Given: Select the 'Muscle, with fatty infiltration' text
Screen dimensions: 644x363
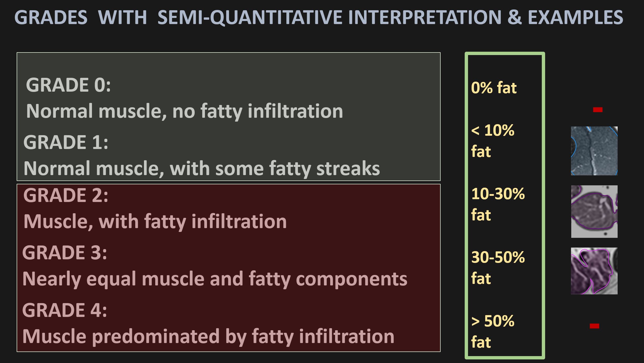Looking at the screenshot, I should (155, 221).
